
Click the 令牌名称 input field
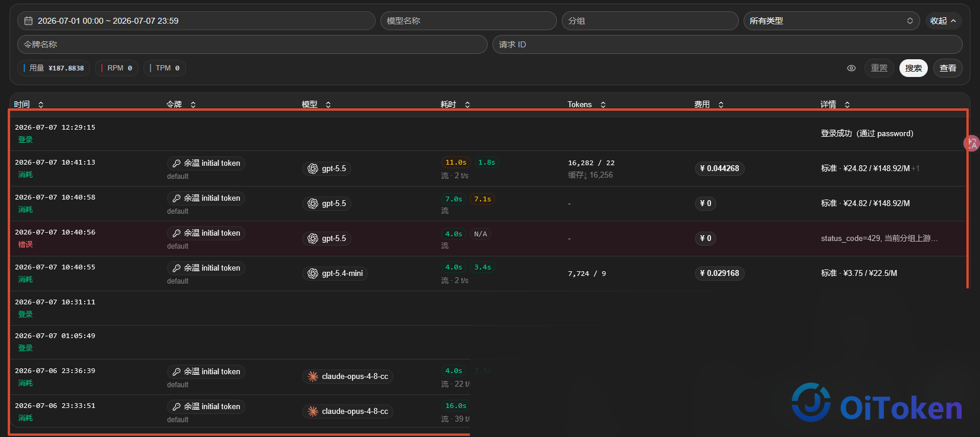pos(252,44)
